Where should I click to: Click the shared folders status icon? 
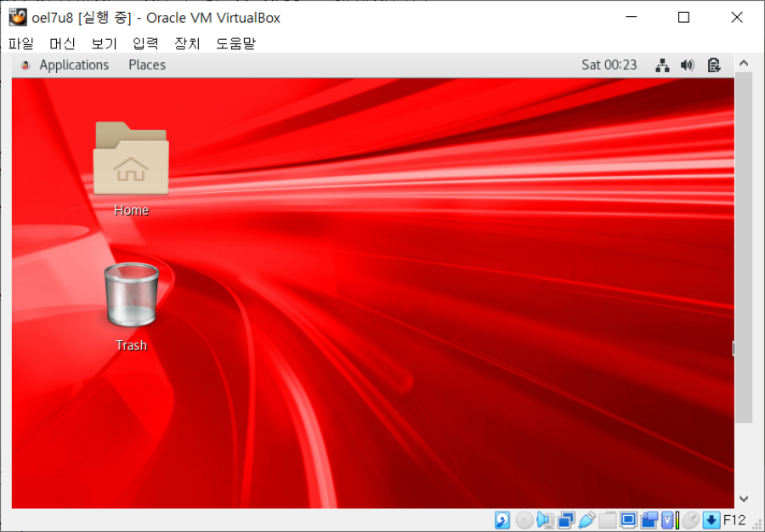pos(608,520)
